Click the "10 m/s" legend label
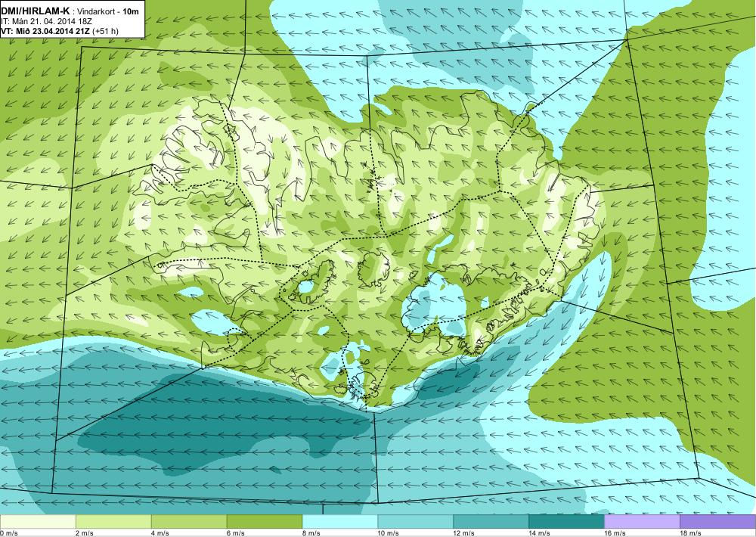The image size is (756, 537). pyautogui.click(x=388, y=533)
